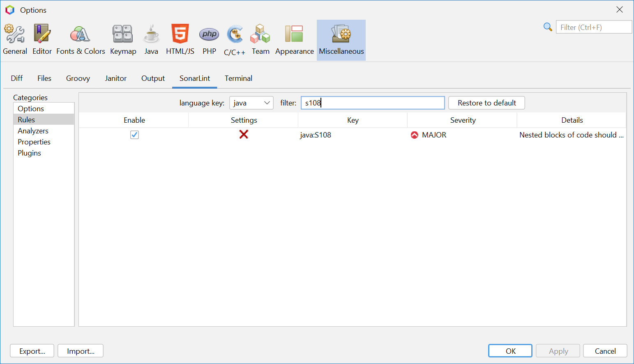Select Analyzers in the Categories list

coord(33,130)
